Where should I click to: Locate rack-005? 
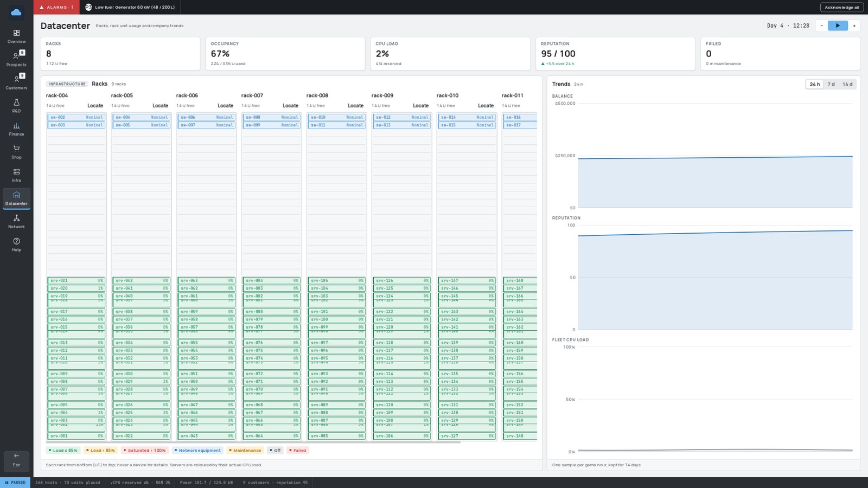pos(161,106)
